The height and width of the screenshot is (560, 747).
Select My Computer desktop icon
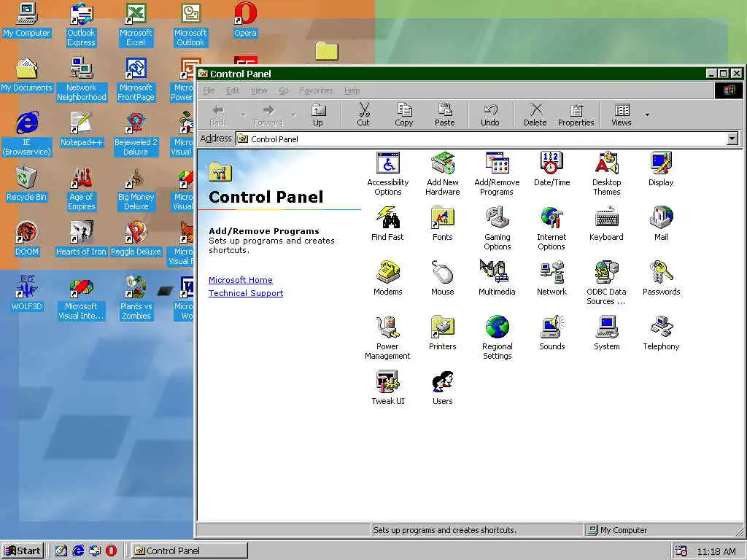(x=27, y=20)
